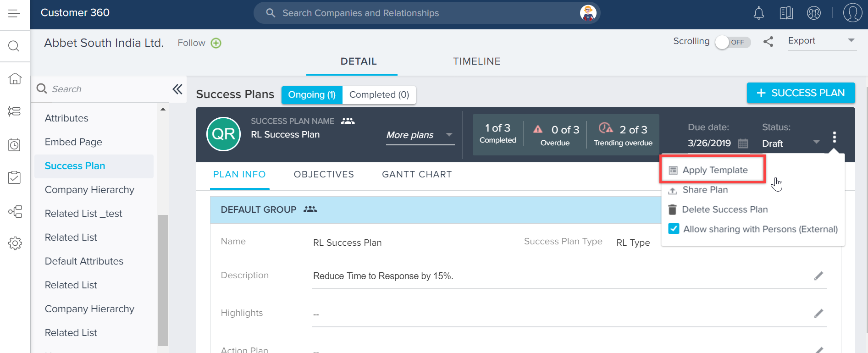
Task: Click the Default Group people icon
Action: (x=310, y=210)
